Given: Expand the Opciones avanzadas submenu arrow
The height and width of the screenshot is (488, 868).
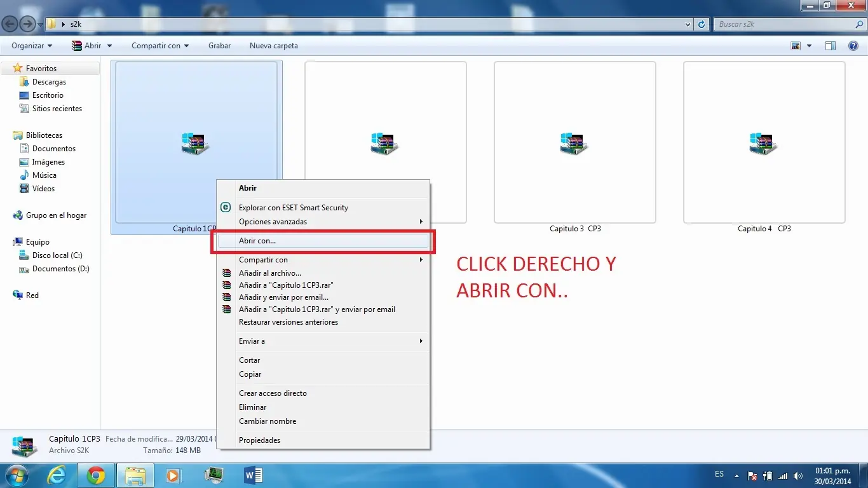Looking at the screenshot, I should point(421,221).
